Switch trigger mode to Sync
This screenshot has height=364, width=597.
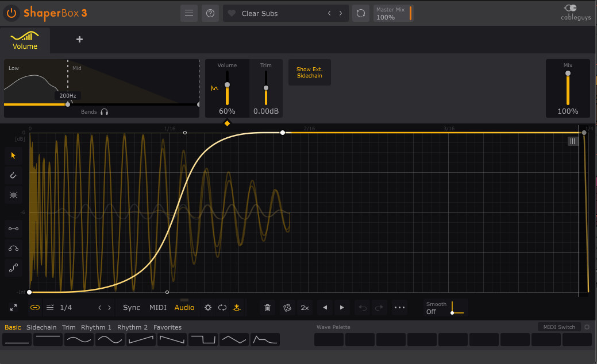click(x=132, y=307)
